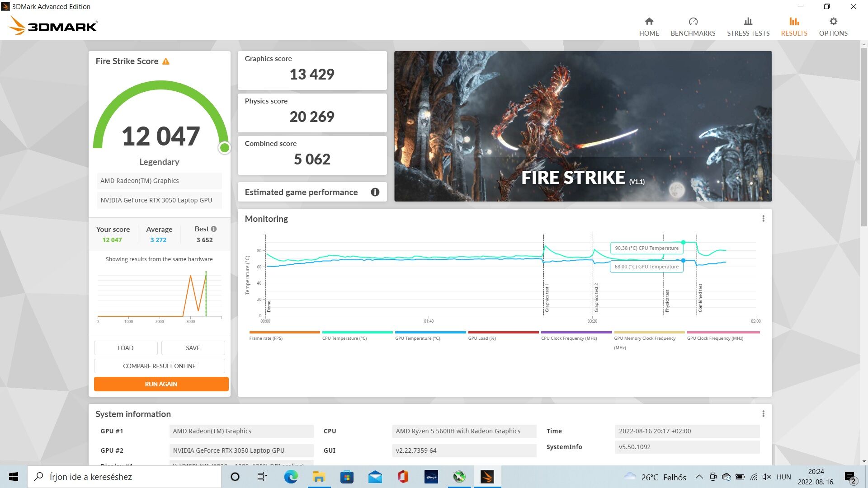Open Cortana circle icon on taskbar
The width and height of the screenshot is (868, 488).
click(235, 477)
